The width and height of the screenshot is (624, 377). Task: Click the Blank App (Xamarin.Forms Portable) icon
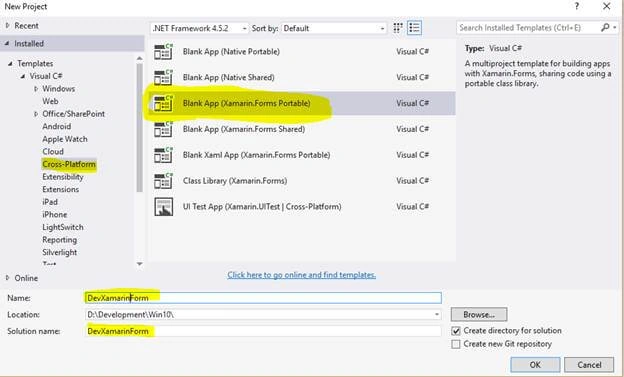pos(163,104)
